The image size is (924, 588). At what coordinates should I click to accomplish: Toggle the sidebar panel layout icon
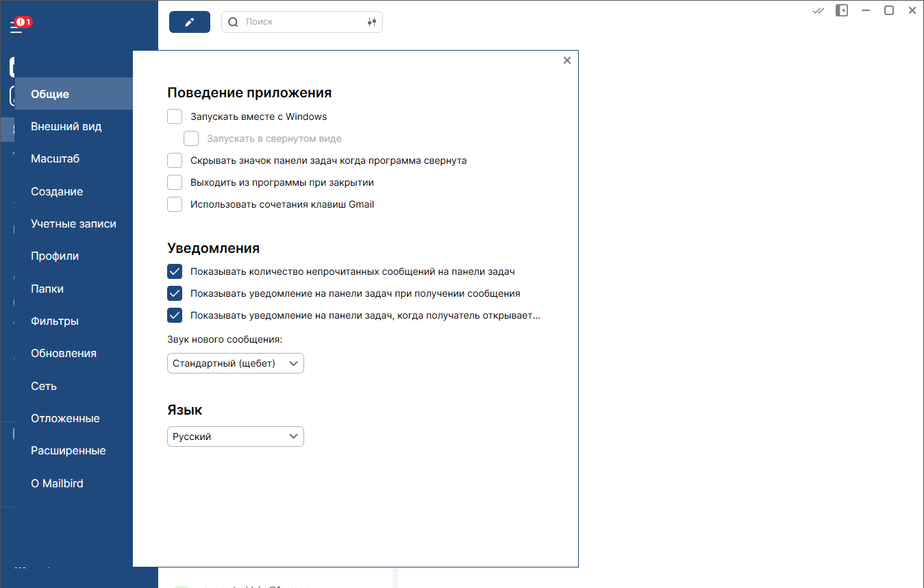(842, 10)
